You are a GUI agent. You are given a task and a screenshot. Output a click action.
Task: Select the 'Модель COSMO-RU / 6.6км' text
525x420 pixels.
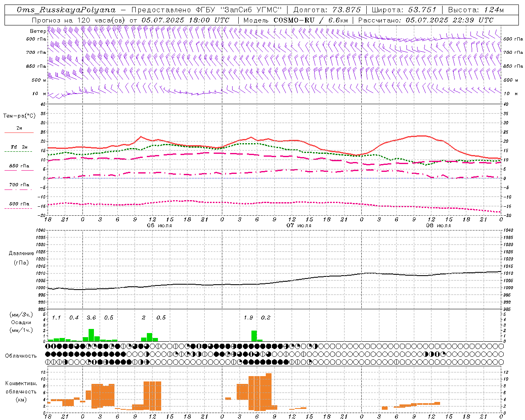(296, 20)
